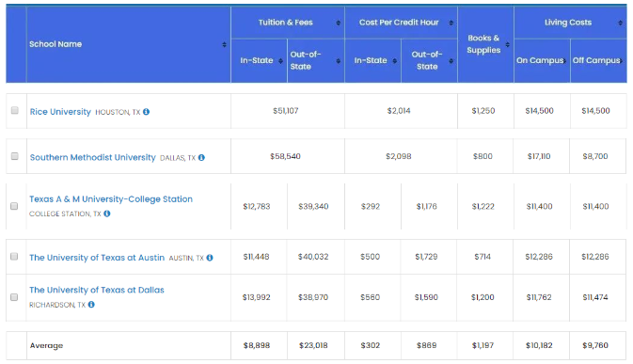
Task: Sort by School Name arrow icon
Action: point(224,44)
